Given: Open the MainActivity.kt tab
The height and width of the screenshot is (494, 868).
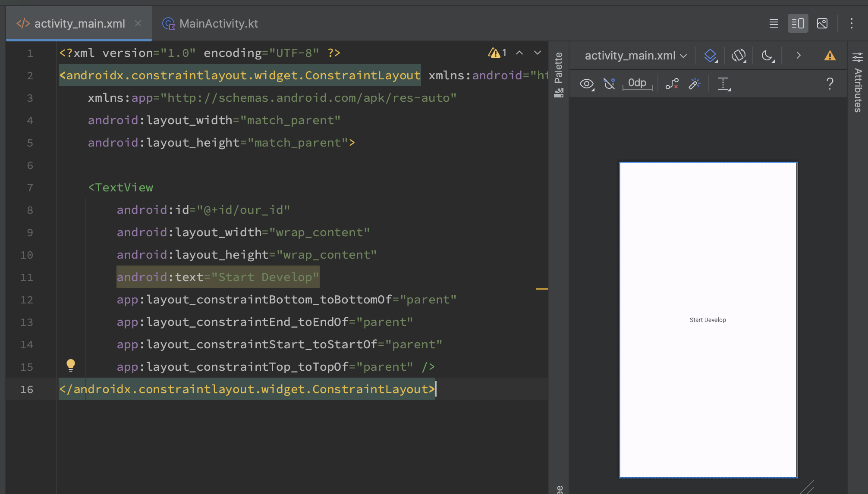Looking at the screenshot, I should pyautogui.click(x=210, y=23).
